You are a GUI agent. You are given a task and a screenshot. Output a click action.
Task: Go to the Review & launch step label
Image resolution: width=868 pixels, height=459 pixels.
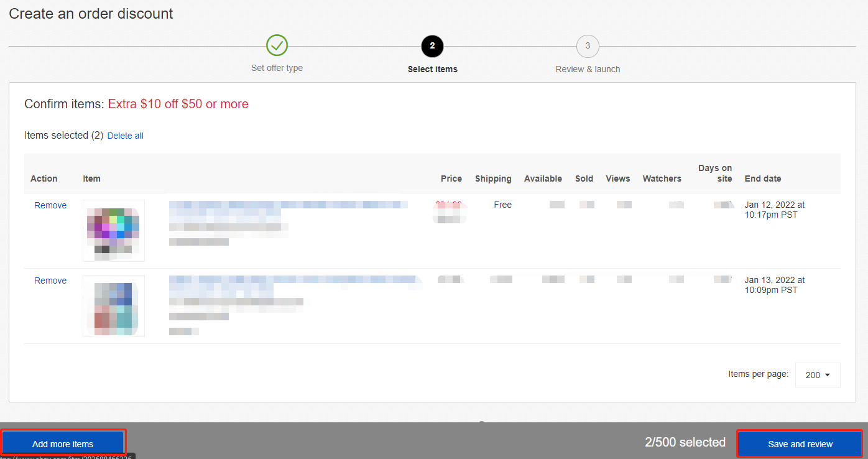point(588,69)
